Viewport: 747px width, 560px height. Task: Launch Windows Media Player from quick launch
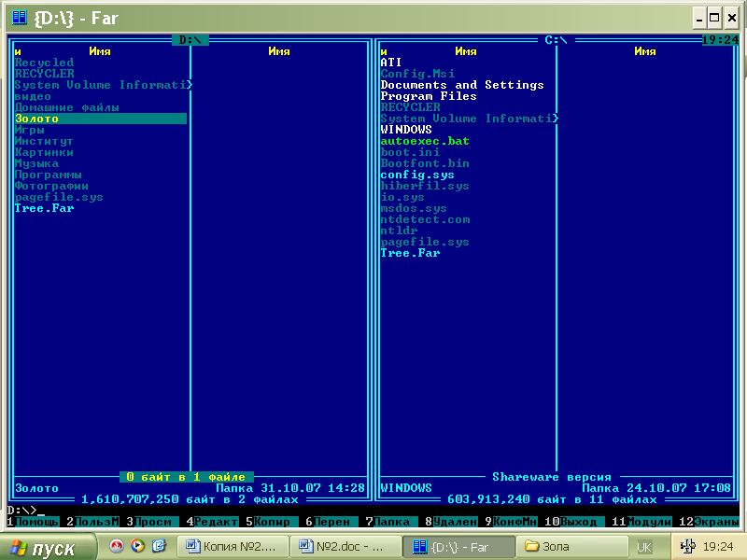pyautogui.click(x=137, y=546)
